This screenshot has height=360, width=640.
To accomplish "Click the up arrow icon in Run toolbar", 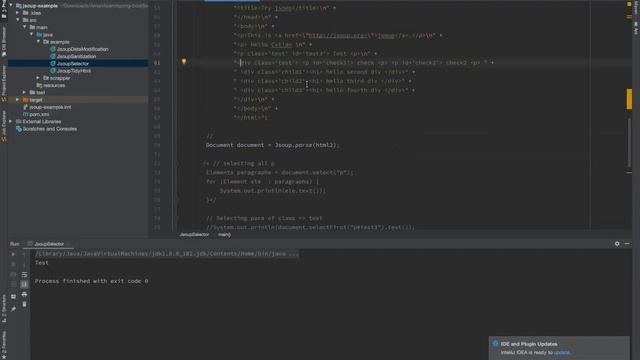I will pos(24,254).
